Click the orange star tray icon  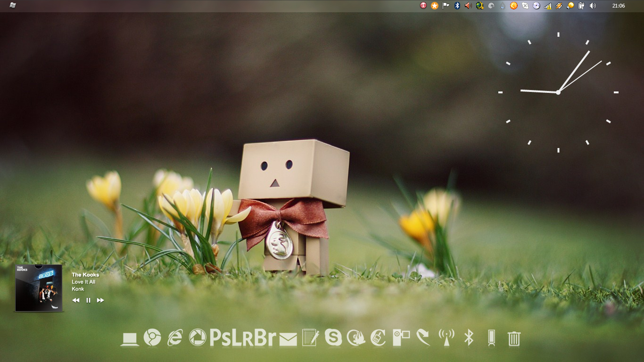point(434,6)
